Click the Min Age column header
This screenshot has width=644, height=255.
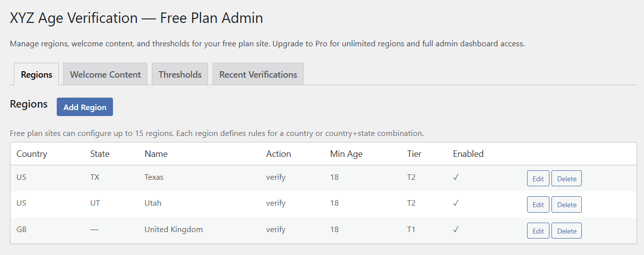(346, 154)
